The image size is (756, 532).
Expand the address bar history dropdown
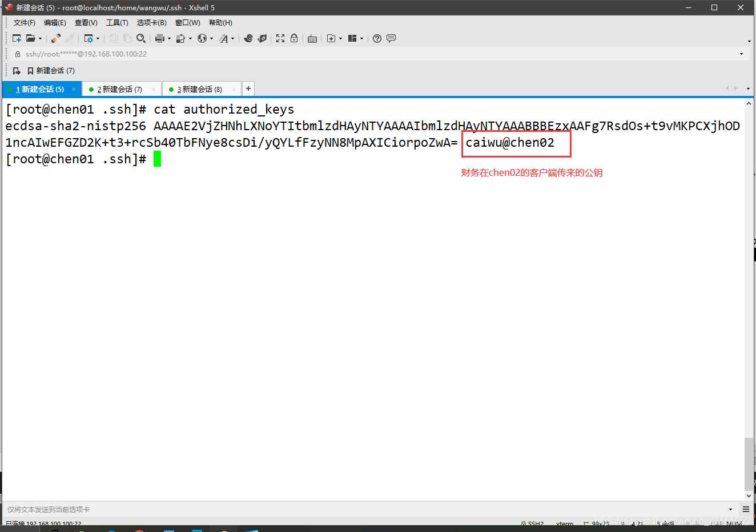(742, 54)
